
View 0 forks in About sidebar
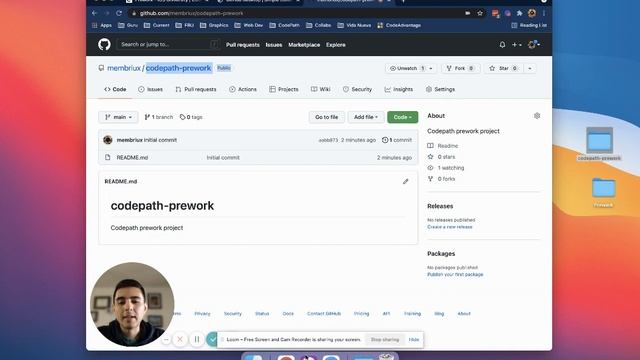point(441,179)
